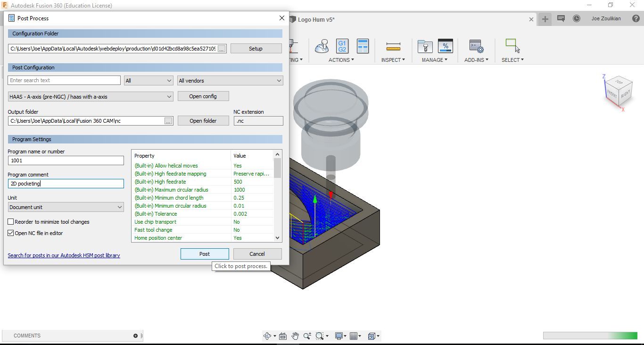The height and width of the screenshot is (345, 644).
Task: Click the Task Manager percent icon
Action: (445, 46)
